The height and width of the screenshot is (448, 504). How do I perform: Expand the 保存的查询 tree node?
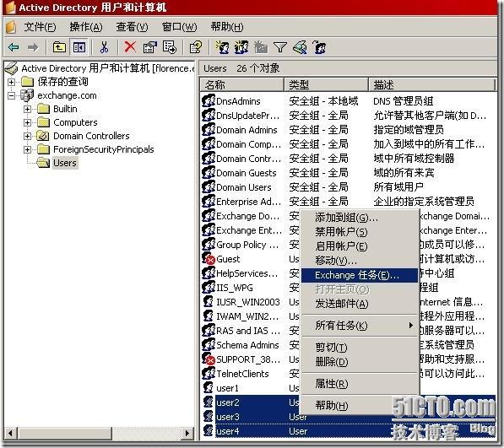pos(12,82)
